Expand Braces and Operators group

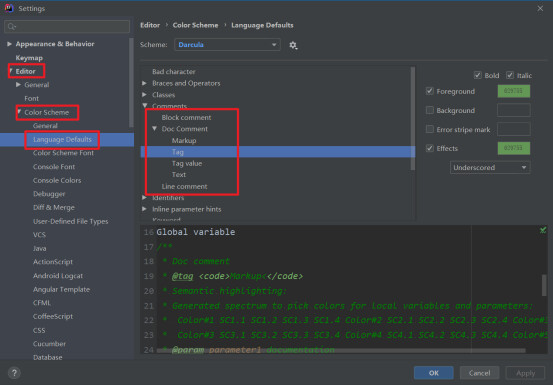pos(144,83)
